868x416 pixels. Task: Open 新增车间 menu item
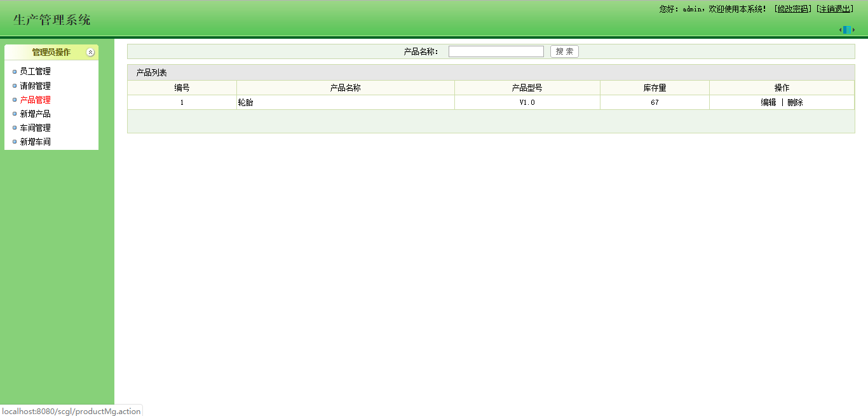pos(36,142)
